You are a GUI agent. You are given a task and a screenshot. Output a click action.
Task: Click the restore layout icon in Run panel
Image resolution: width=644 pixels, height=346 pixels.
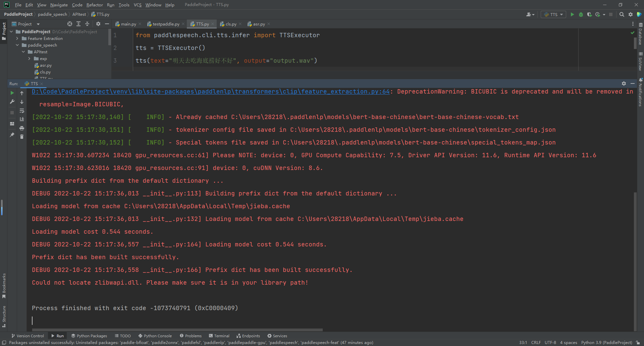(x=12, y=124)
